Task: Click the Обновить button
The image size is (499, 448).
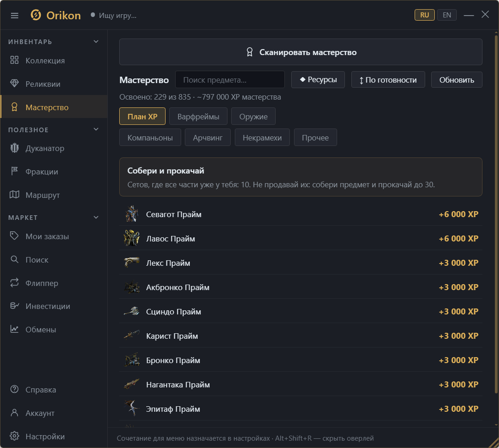Action: point(457,79)
